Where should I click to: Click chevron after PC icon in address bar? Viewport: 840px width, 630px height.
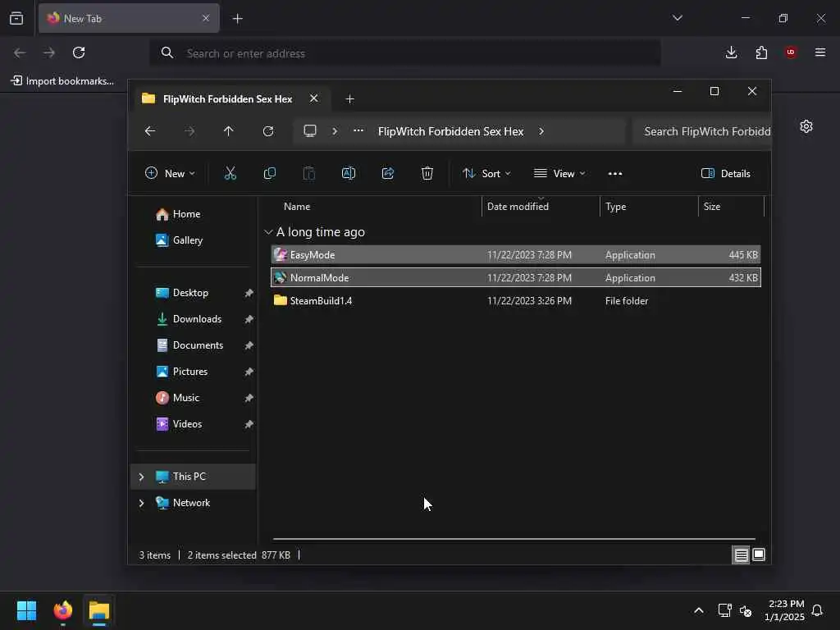pos(335,131)
